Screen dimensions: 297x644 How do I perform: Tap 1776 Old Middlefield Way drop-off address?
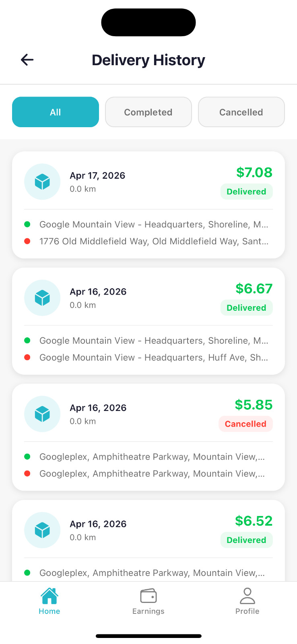154,242
